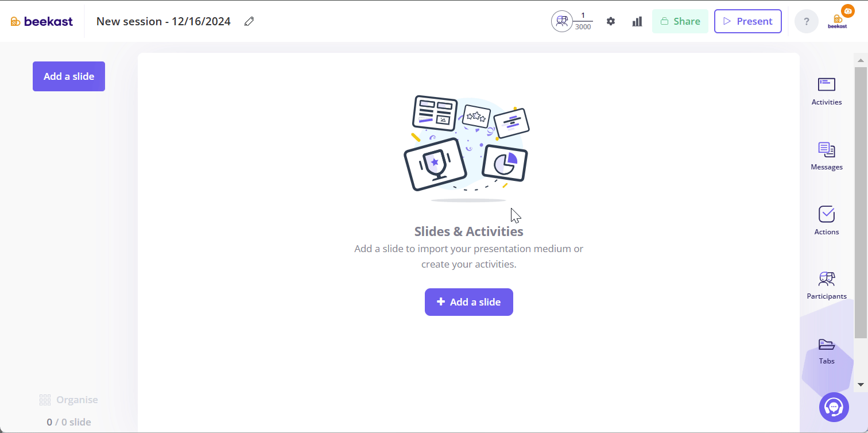The height and width of the screenshot is (433, 868).
Task: Open the Messages panel
Action: click(x=827, y=156)
